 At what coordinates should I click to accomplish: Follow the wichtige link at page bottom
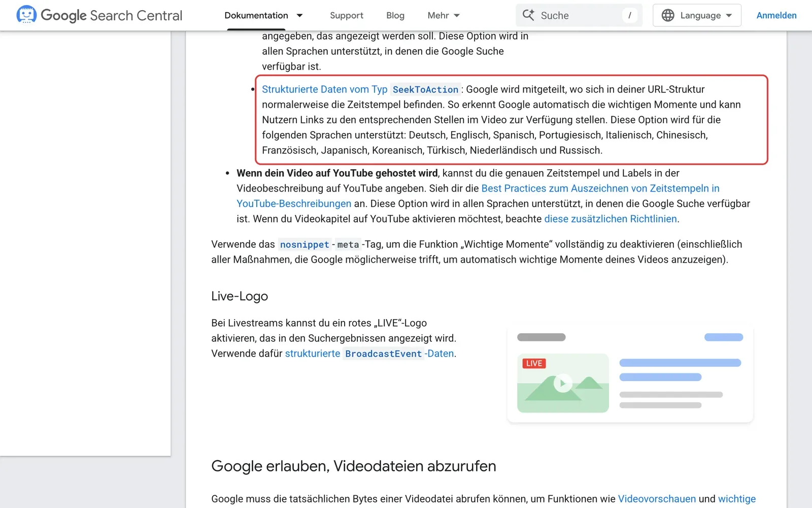(x=737, y=499)
